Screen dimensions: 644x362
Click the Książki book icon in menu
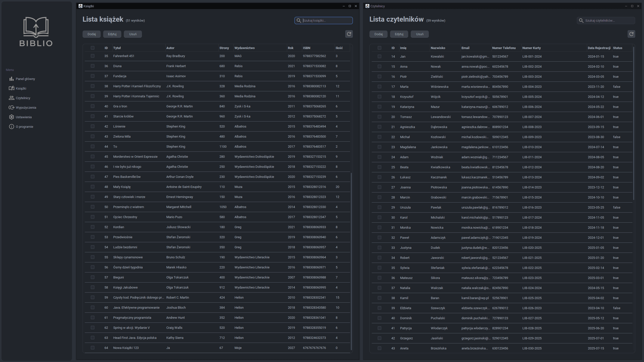(x=12, y=88)
